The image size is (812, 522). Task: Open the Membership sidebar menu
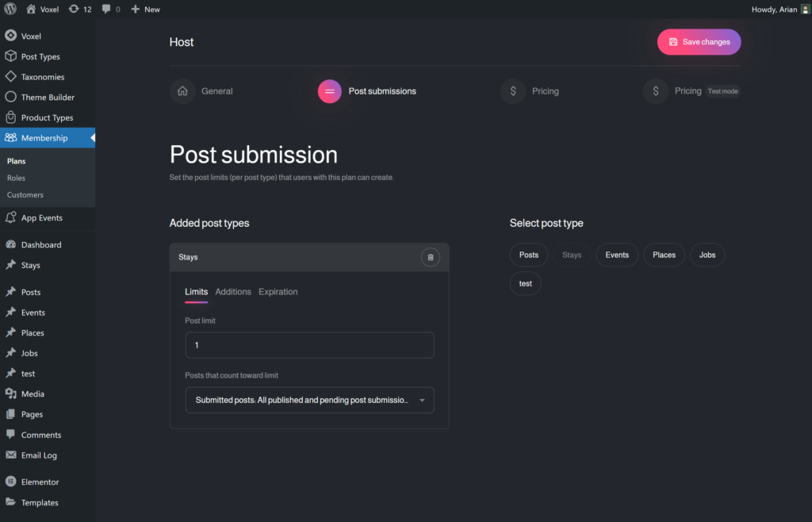pyautogui.click(x=44, y=138)
